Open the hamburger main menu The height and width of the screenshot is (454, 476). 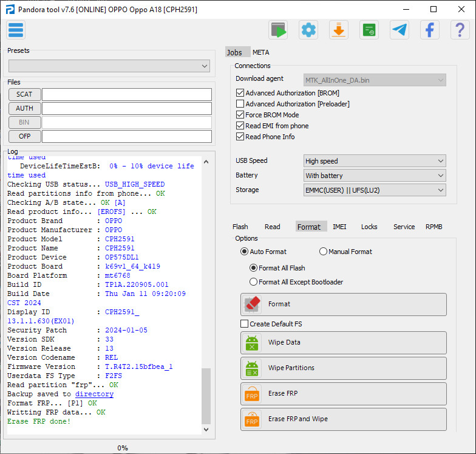pyautogui.click(x=16, y=30)
